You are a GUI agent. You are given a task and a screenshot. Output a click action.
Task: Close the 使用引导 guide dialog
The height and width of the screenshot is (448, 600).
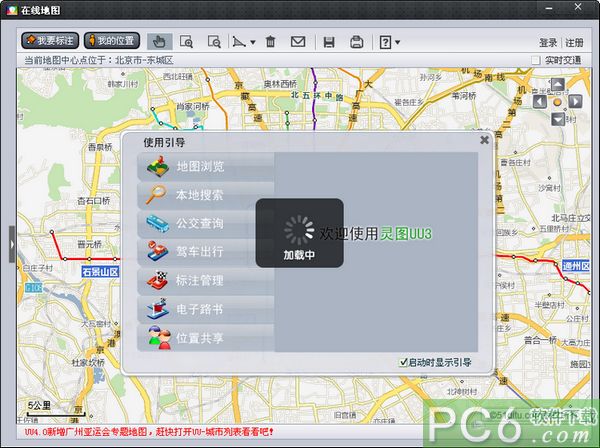484,140
